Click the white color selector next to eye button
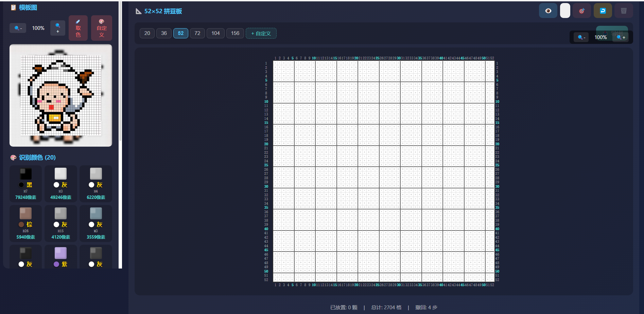This screenshot has width=644, height=314. pyautogui.click(x=565, y=11)
